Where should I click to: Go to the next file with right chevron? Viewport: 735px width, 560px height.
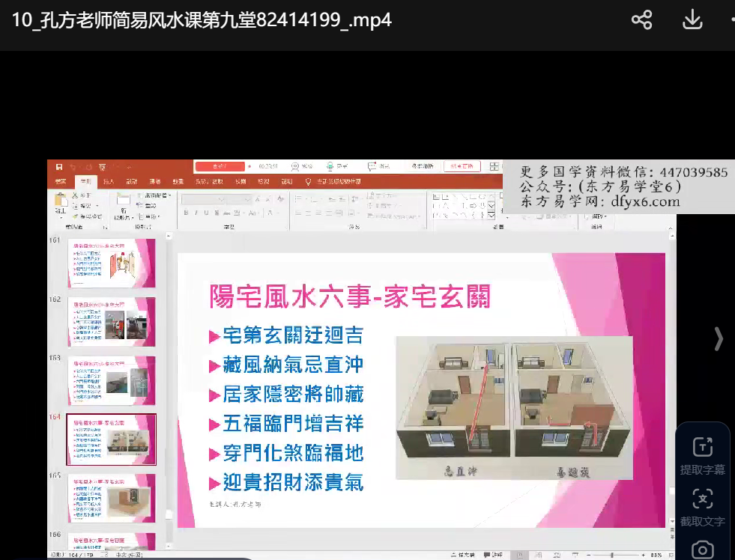click(x=719, y=338)
